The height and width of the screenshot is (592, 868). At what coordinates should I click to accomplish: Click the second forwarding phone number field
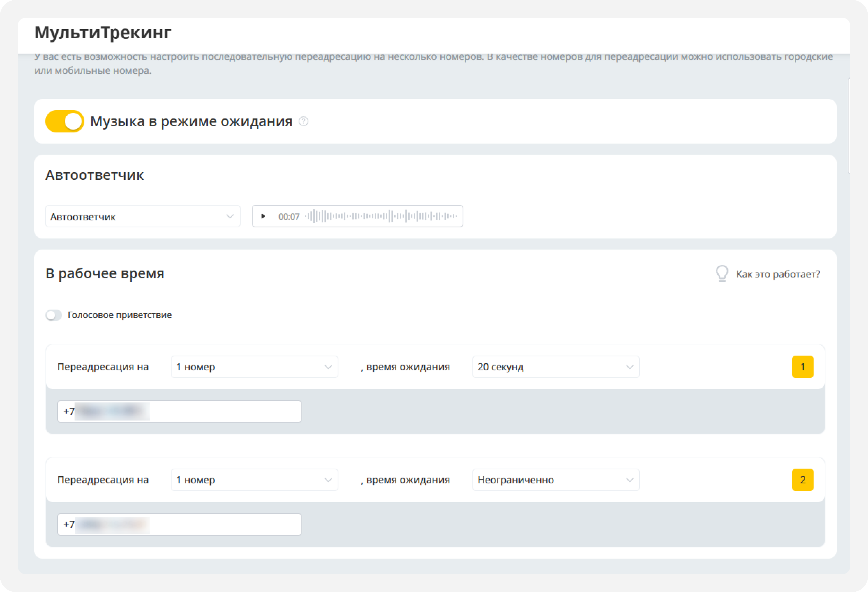click(179, 525)
